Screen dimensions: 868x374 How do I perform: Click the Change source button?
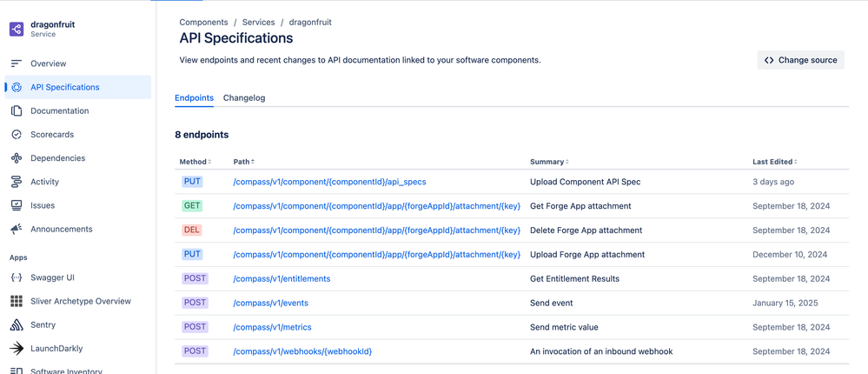800,60
